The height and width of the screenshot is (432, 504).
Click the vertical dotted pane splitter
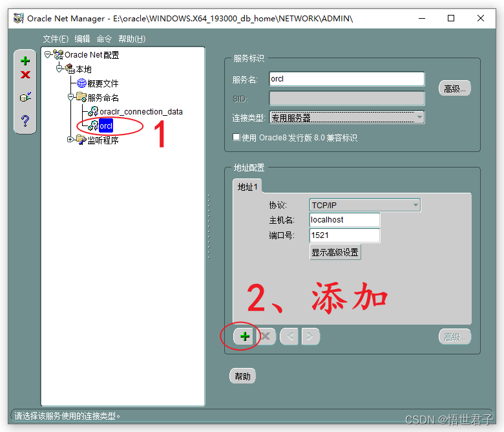[209, 226]
